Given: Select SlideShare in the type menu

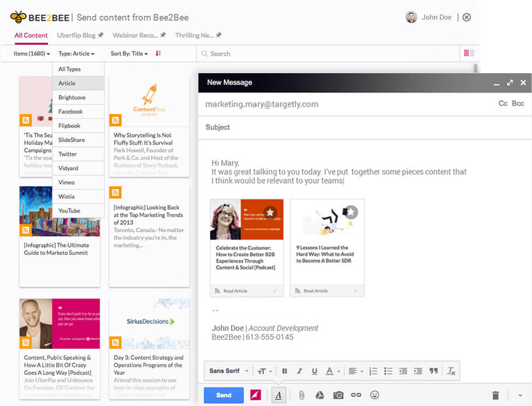Looking at the screenshot, I should click(x=78, y=140).
